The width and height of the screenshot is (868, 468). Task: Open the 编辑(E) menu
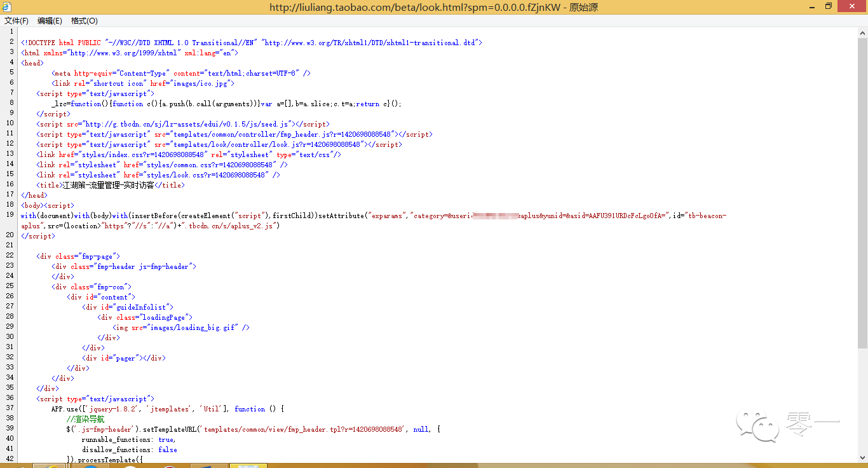coord(50,21)
